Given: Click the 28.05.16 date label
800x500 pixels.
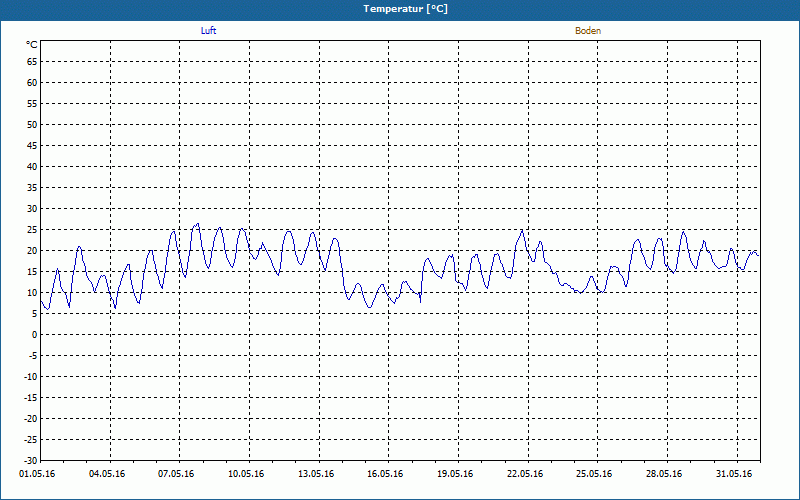Looking at the screenshot, I should 664,474.
